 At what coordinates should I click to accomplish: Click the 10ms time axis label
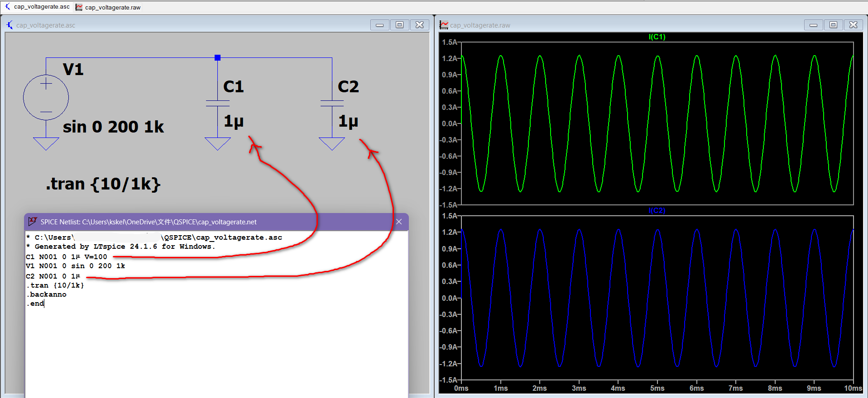click(853, 389)
